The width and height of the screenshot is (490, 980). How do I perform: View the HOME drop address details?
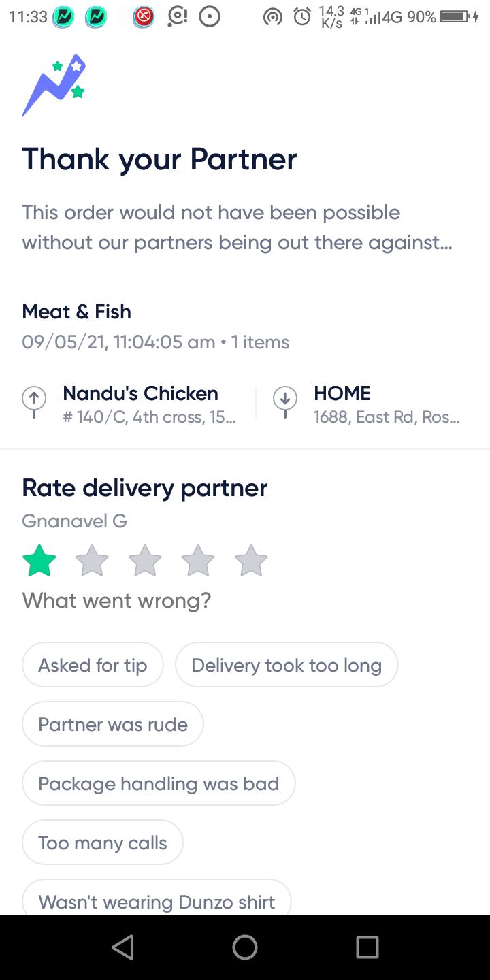386,404
